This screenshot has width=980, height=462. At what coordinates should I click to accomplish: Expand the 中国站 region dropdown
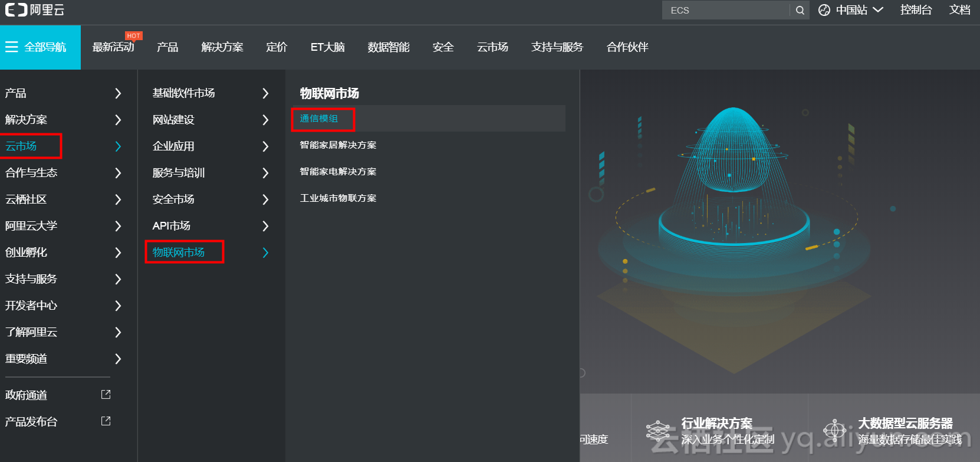pos(878,10)
